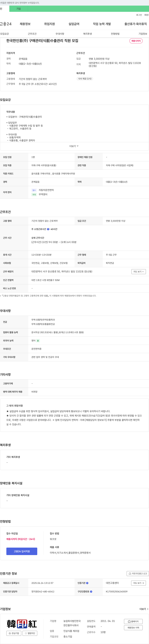Open 실업급여 main menu
The height and width of the screenshot is (644, 149).
coord(74,24)
